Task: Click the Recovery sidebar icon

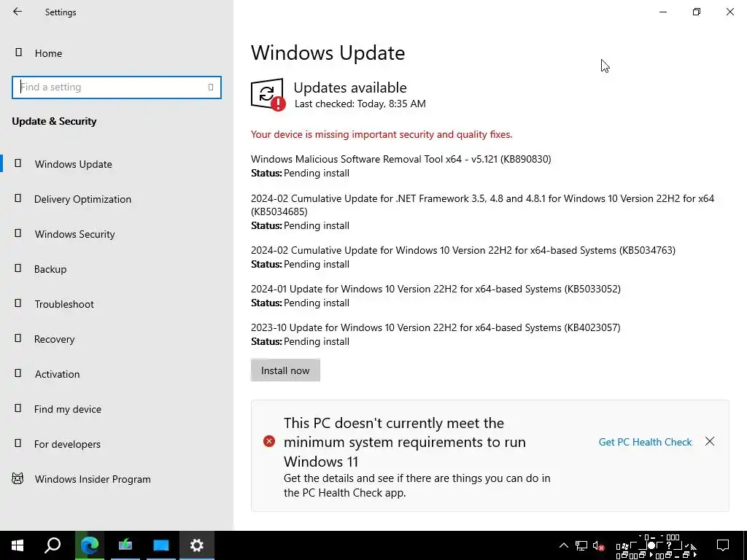Action: pos(18,338)
